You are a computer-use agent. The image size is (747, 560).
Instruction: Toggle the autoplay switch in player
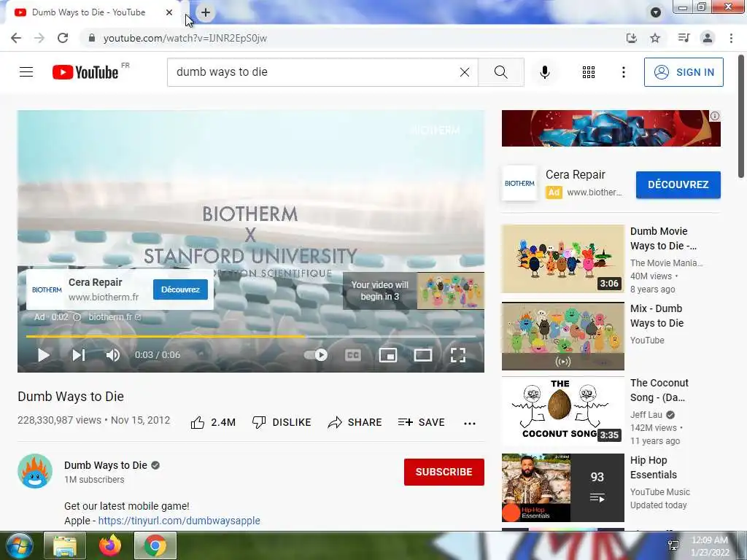click(x=316, y=355)
